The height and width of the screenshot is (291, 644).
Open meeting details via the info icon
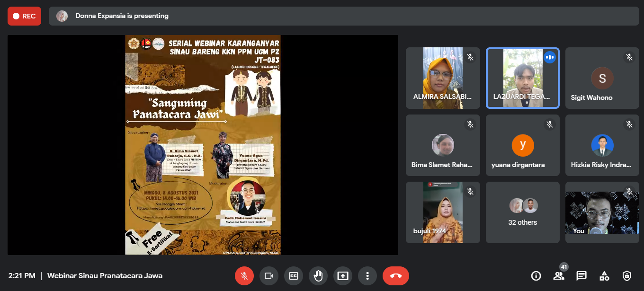point(536,275)
